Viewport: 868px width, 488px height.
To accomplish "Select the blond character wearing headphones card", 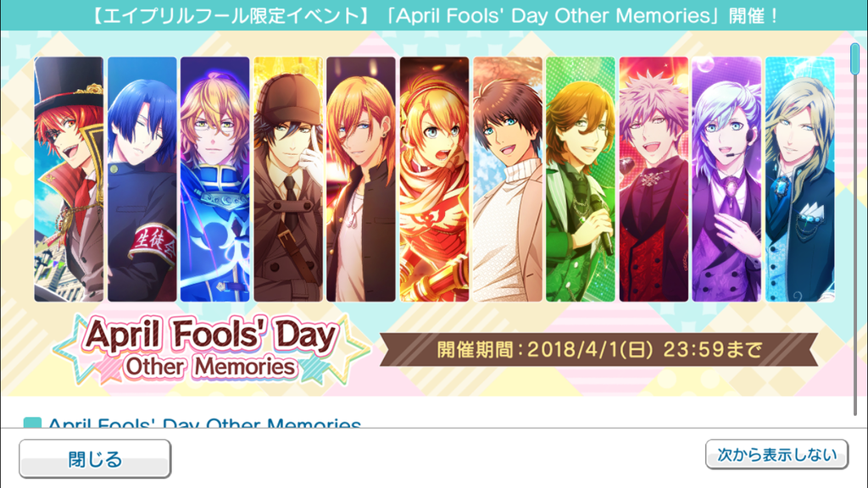I will click(x=435, y=180).
